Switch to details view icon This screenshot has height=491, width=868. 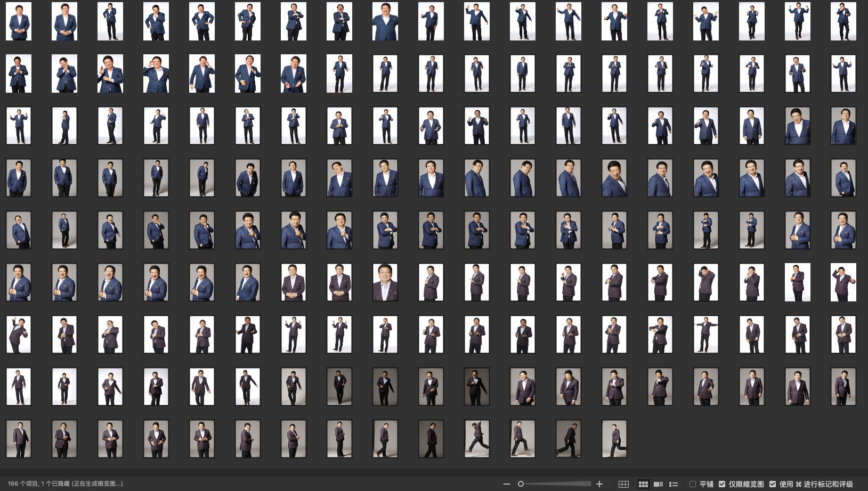point(659,484)
